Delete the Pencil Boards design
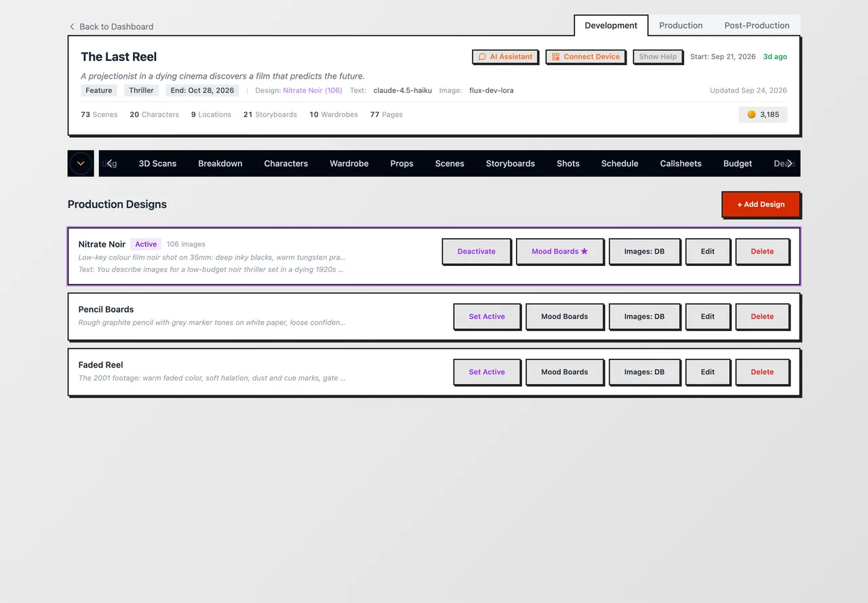Screen dimensions: 868x603 click(x=762, y=317)
